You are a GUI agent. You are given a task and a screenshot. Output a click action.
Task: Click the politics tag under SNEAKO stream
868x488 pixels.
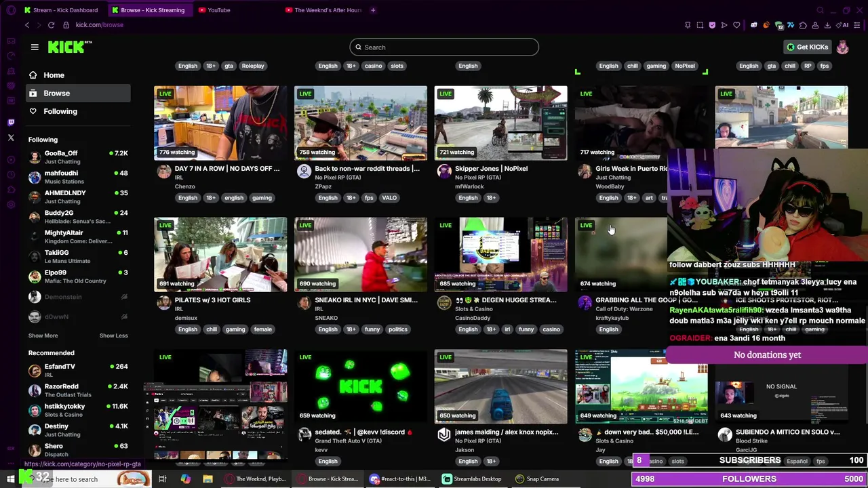398,329
